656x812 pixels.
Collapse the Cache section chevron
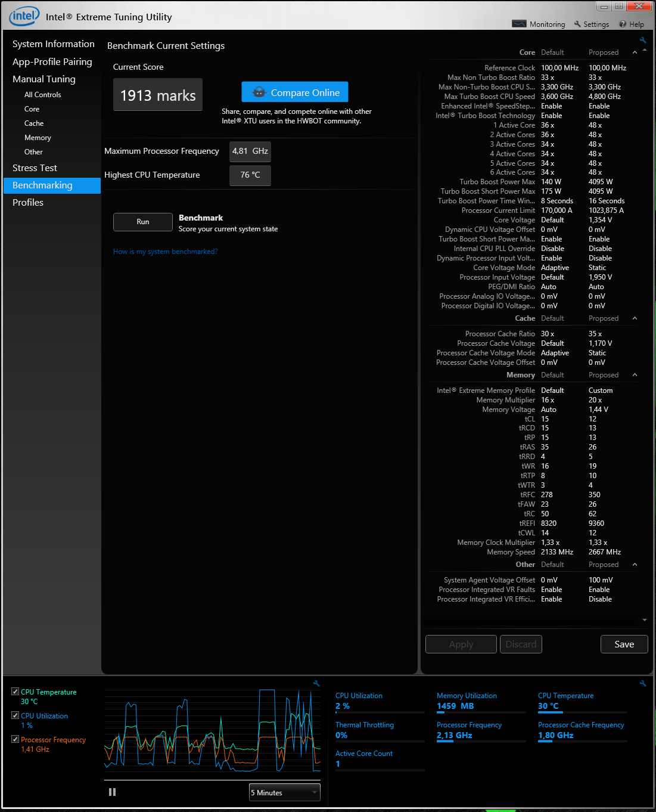[635, 318]
